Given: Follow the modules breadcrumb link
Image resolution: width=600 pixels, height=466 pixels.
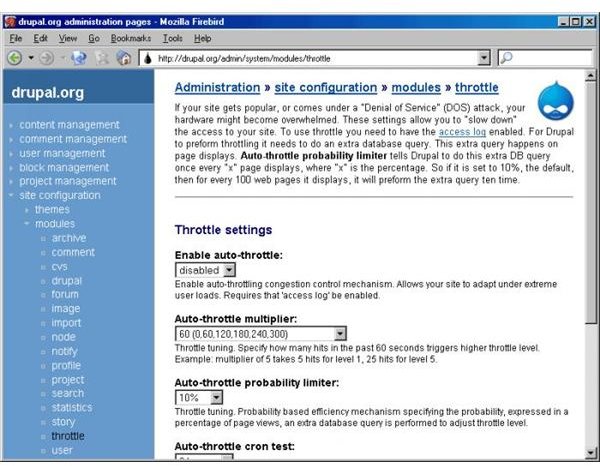Looking at the screenshot, I should (416, 88).
